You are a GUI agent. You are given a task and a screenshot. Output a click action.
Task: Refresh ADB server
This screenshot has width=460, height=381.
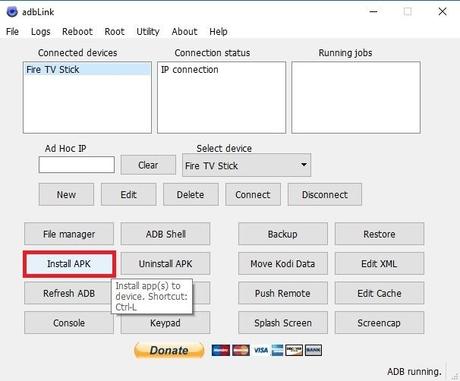(x=68, y=293)
